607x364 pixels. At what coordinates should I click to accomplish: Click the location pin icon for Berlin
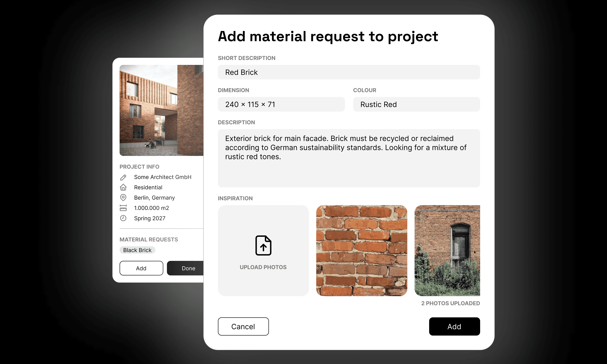(123, 197)
